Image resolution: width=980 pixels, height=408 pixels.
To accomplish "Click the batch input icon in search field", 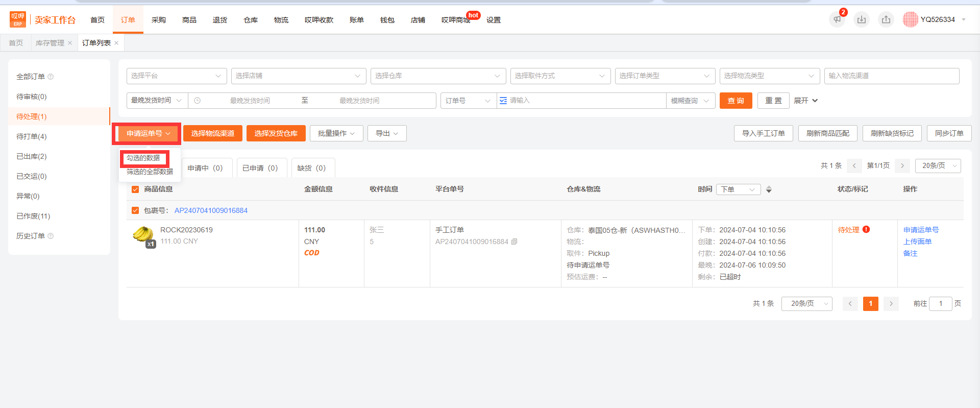I will point(503,101).
